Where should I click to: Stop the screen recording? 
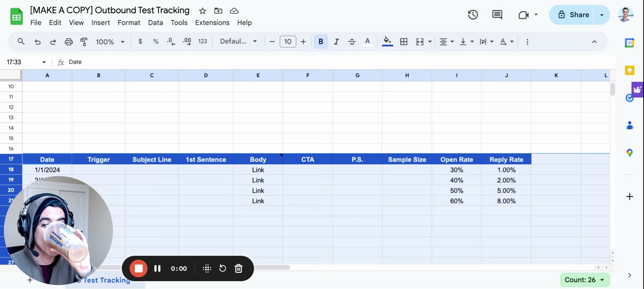point(139,269)
